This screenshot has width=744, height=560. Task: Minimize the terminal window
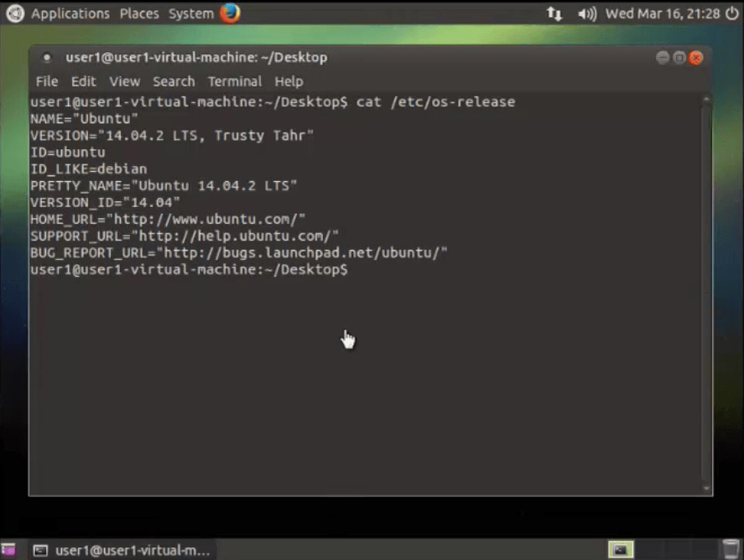663,58
